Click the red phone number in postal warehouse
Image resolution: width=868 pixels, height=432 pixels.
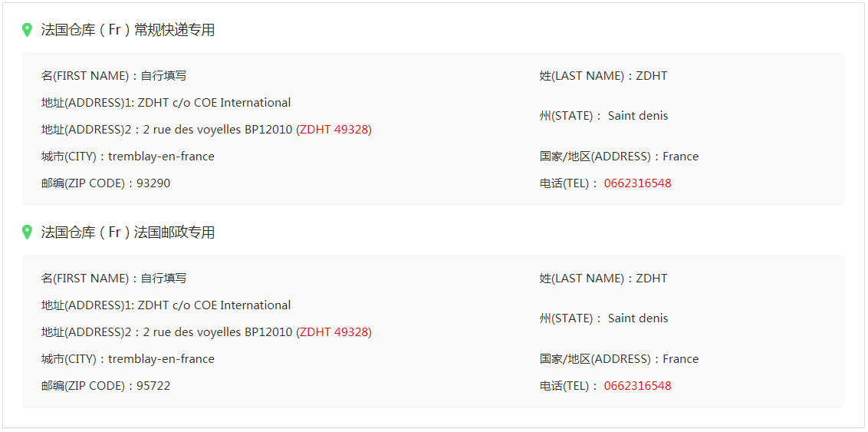637,386
